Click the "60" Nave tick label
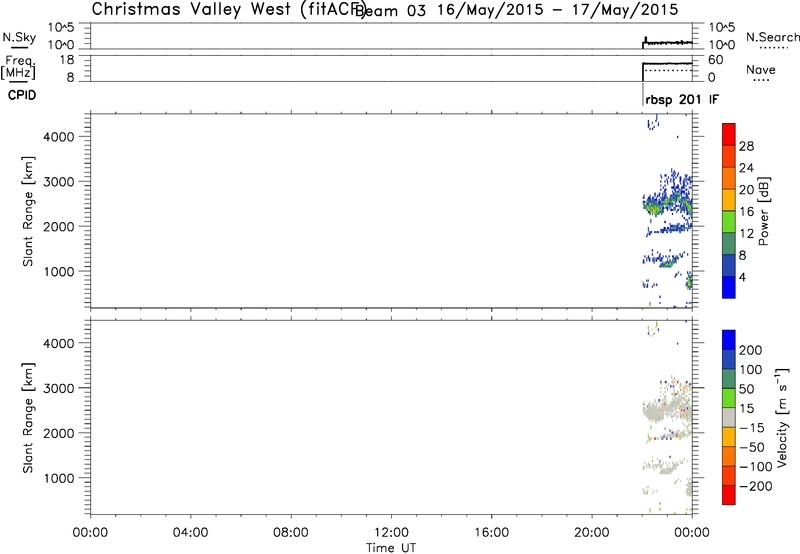The height and width of the screenshot is (554, 800). tap(715, 60)
